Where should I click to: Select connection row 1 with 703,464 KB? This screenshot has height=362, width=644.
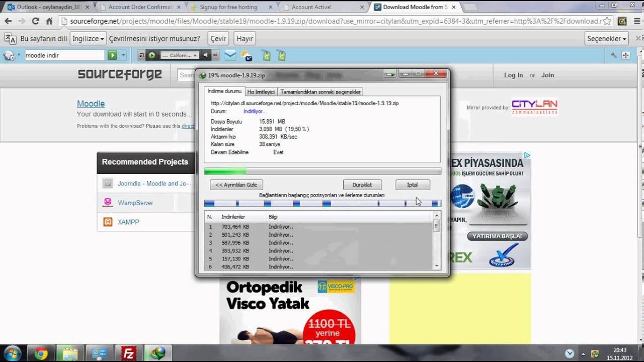318,227
